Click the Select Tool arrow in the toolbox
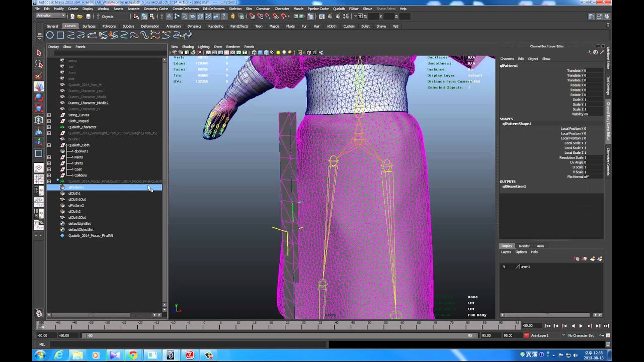 click(39, 53)
